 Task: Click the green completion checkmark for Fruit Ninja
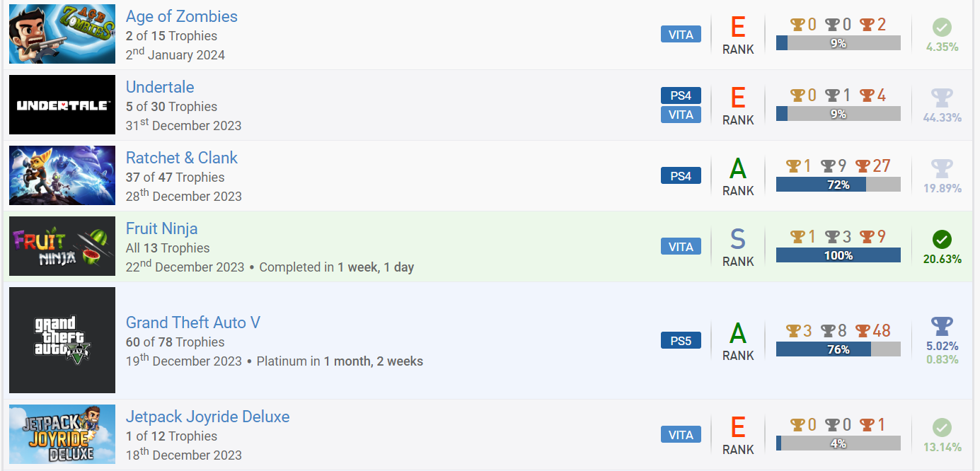pyautogui.click(x=942, y=239)
